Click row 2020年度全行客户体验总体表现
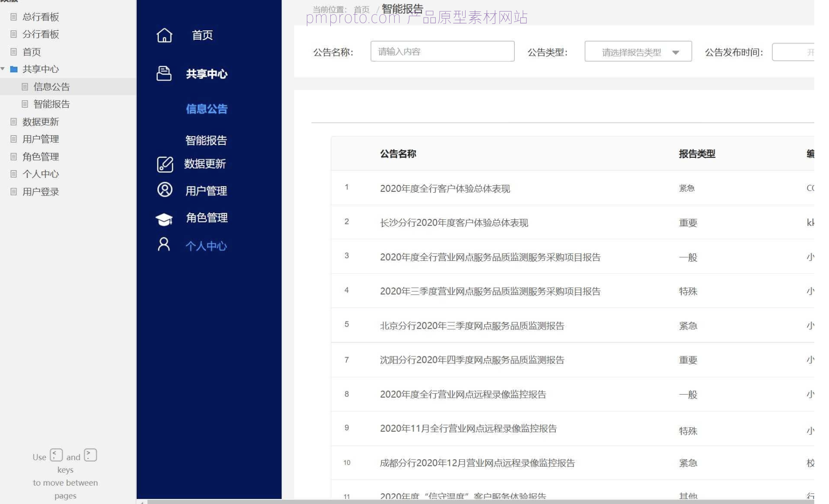This screenshot has height=504, width=829. pyautogui.click(x=572, y=188)
